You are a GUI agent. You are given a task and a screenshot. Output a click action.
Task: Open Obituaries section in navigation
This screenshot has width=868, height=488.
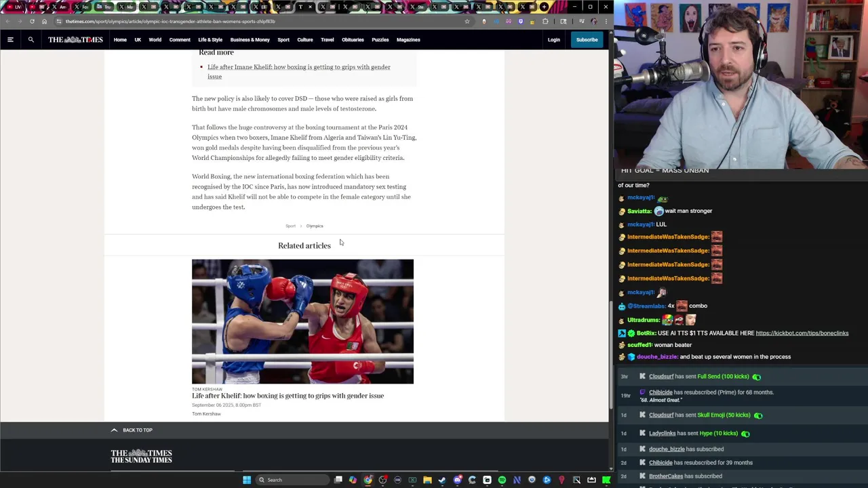[x=353, y=40]
